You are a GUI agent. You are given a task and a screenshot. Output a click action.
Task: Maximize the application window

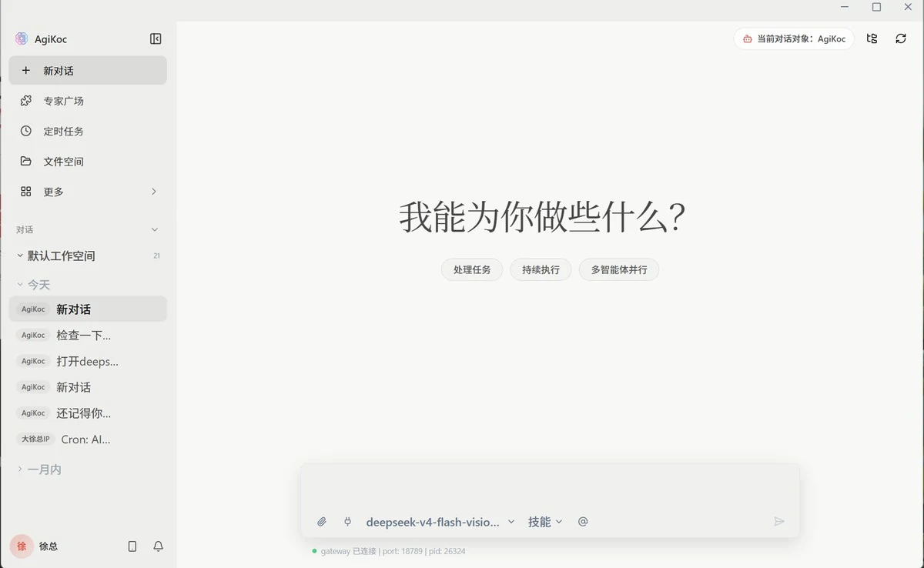876,7
